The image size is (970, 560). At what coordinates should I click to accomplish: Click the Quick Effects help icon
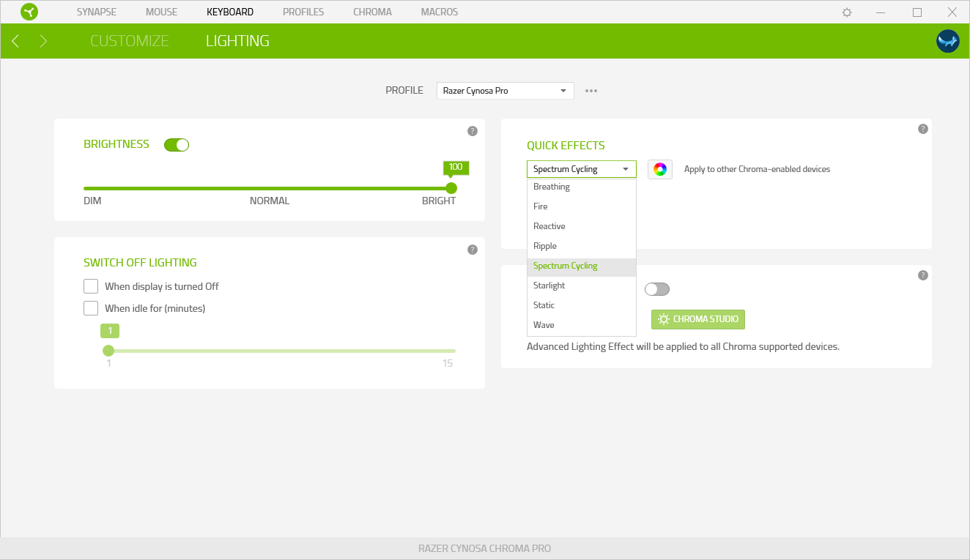(x=923, y=129)
